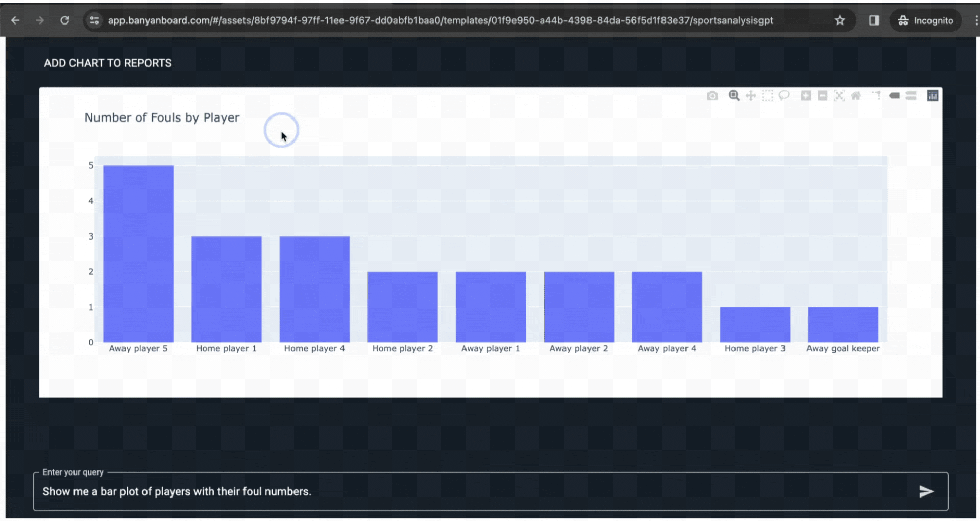Image resolution: width=980 pixels, height=521 pixels.
Task: Choose the Box Select tool
Action: [x=768, y=96]
